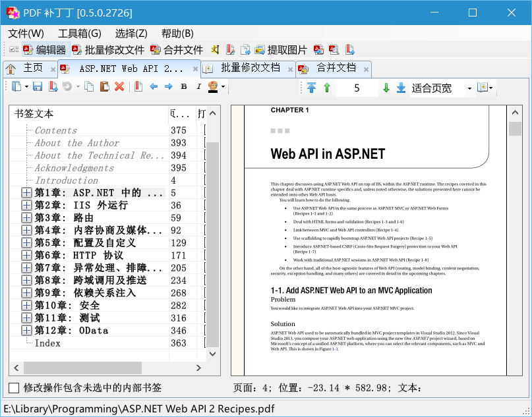
Task: Open the color palette dropdown arrow
Action: (x=223, y=87)
